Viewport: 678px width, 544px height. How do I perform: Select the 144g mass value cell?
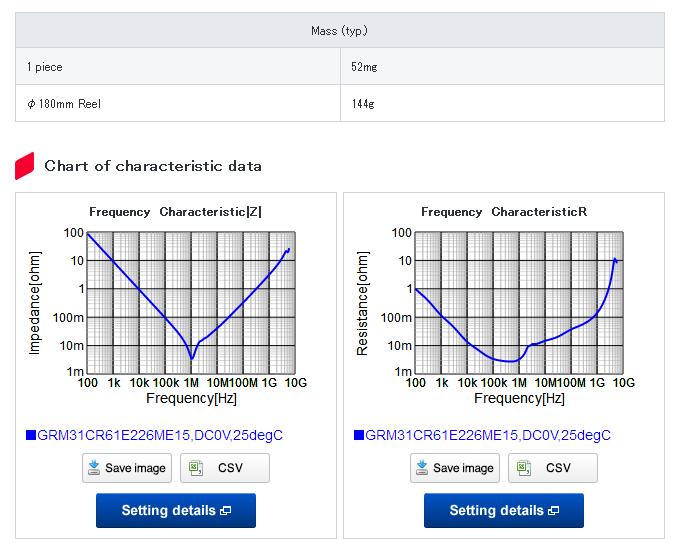502,103
